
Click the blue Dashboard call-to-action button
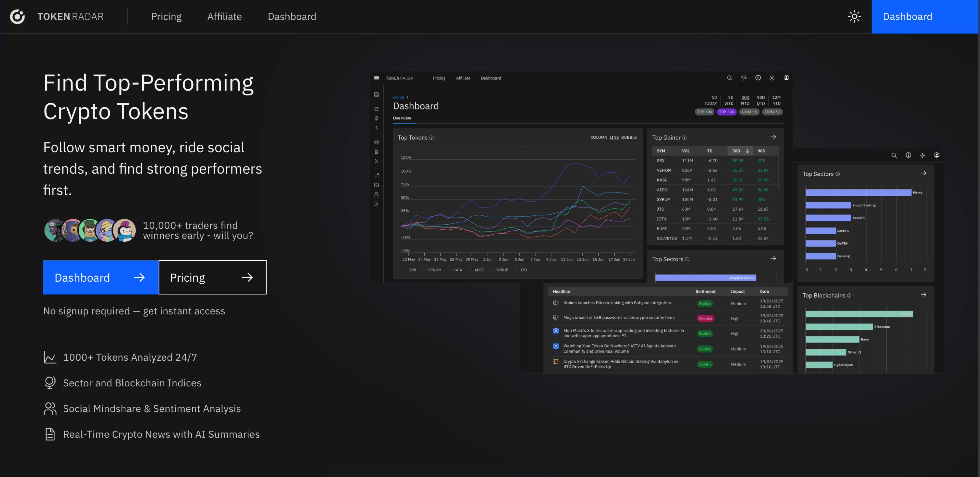point(100,277)
